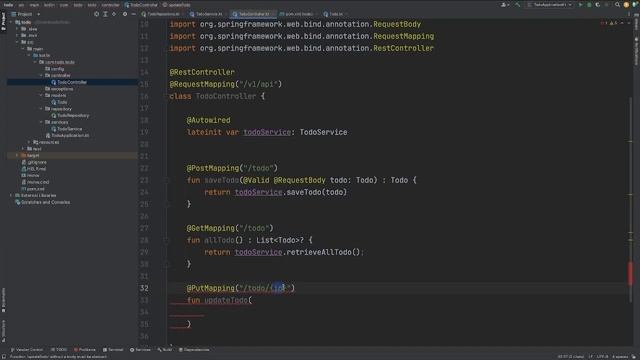Open Problems tool window

point(84,350)
